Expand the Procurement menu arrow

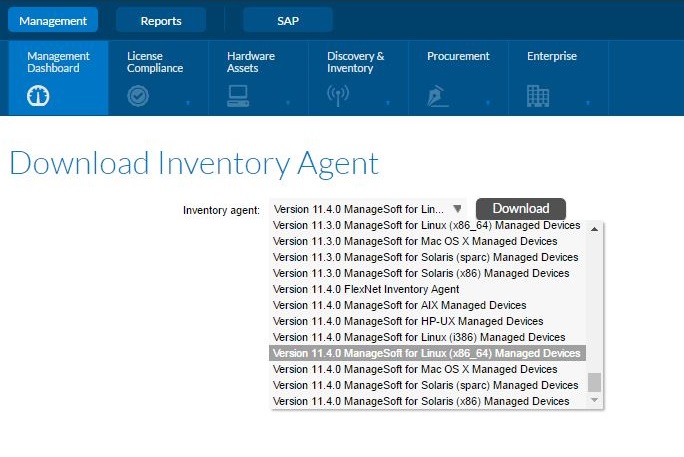[488, 103]
